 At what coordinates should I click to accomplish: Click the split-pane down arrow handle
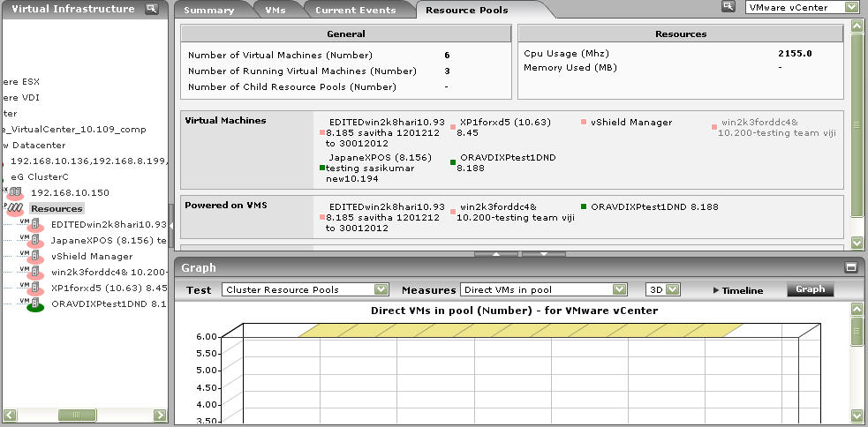coord(544,254)
